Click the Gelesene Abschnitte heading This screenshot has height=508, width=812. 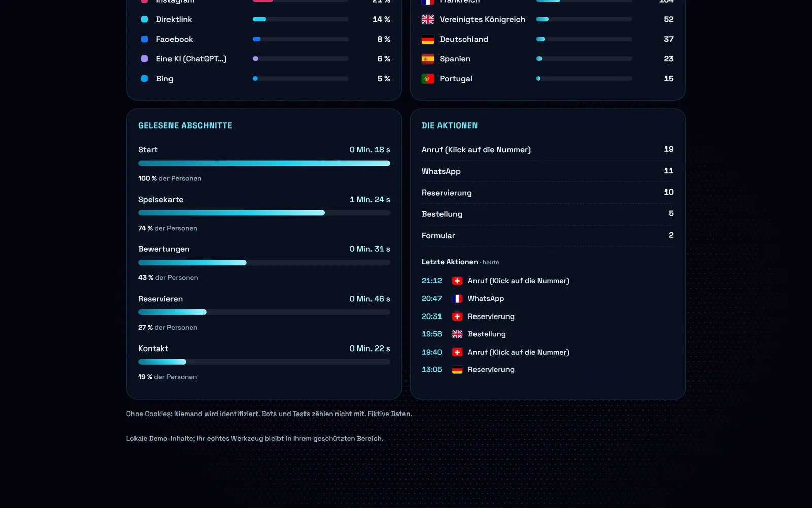pyautogui.click(x=185, y=125)
